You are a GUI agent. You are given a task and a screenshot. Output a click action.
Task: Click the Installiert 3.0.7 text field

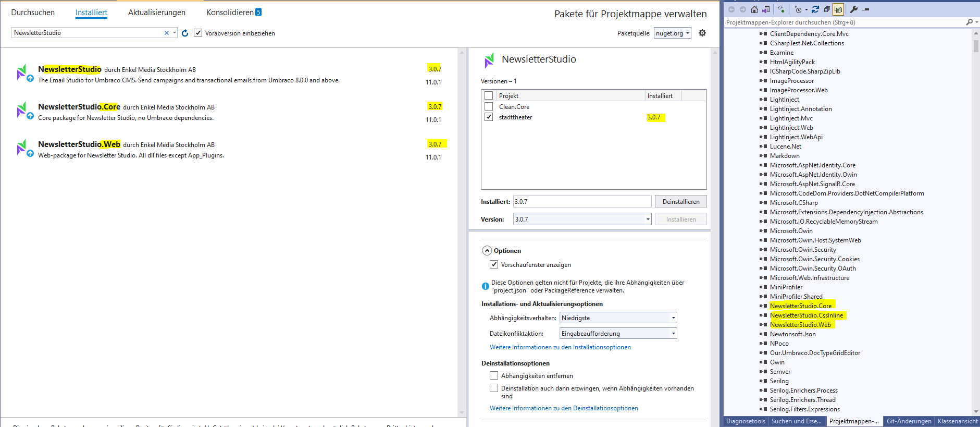pos(582,201)
